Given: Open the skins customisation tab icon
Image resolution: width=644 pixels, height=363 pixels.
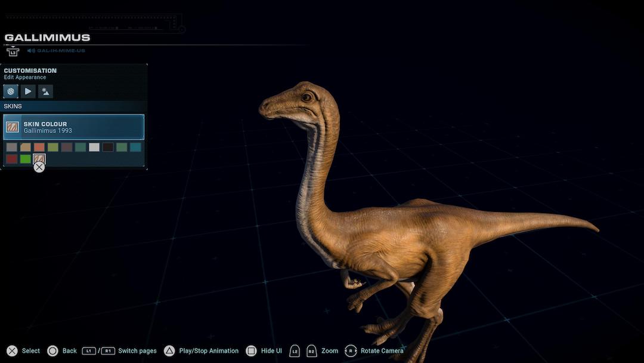Looking at the screenshot, I should [x=11, y=91].
